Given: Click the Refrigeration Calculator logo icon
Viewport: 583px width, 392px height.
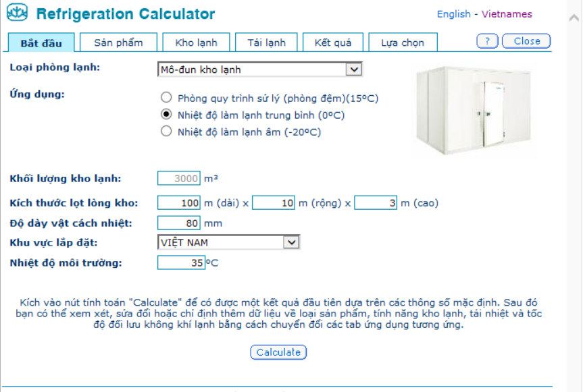Looking at the screenshot, I should [17, 13].
